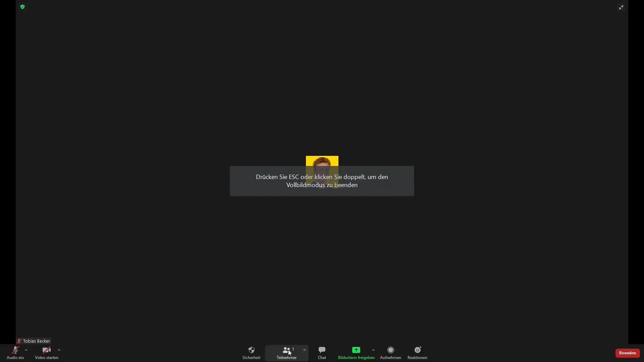This screenshot has width=644, height=362.
Task: Click green shield security status icon
Action: [x=22, y=7]
